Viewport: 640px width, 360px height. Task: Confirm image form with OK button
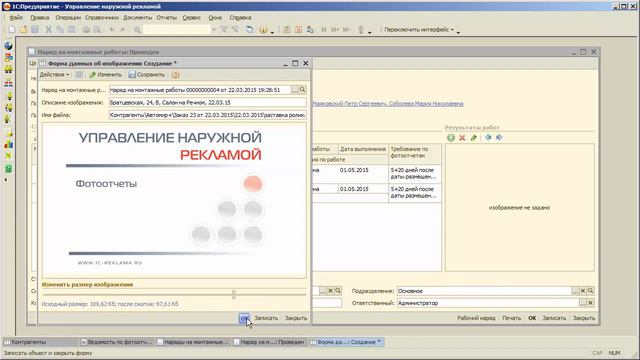pyautogui.click(x=244, y=318)
